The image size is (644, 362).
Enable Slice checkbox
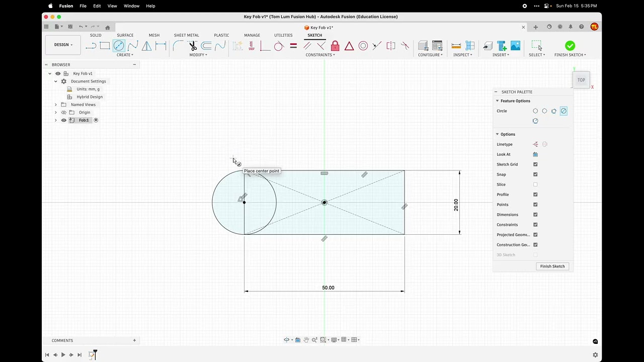[535, 185]
